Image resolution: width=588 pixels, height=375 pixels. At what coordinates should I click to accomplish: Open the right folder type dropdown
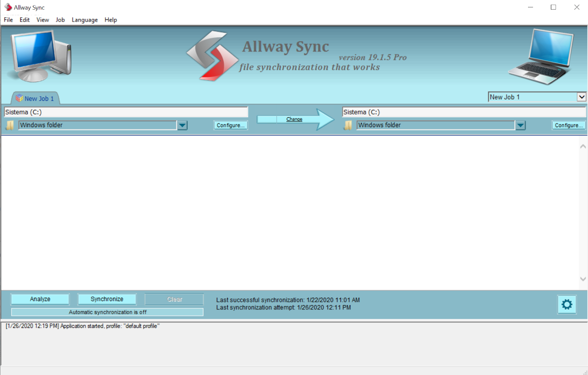point(520,125)
